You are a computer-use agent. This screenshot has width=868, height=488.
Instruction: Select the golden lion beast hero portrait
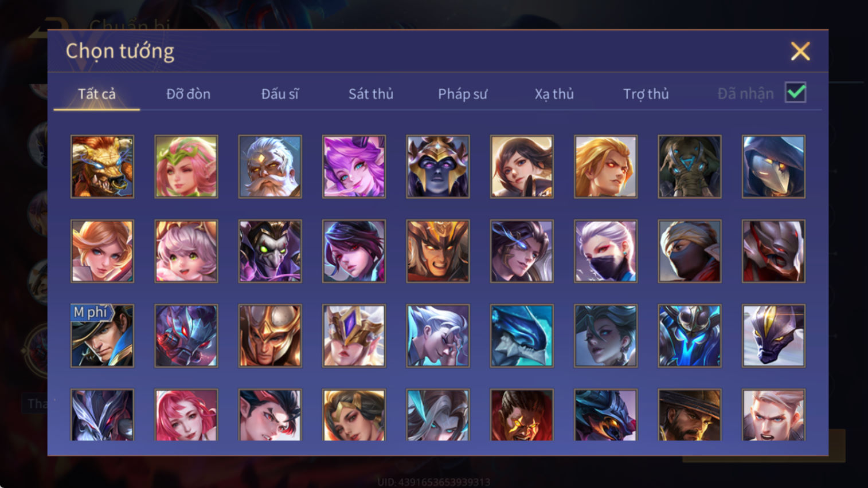(102, 167)
